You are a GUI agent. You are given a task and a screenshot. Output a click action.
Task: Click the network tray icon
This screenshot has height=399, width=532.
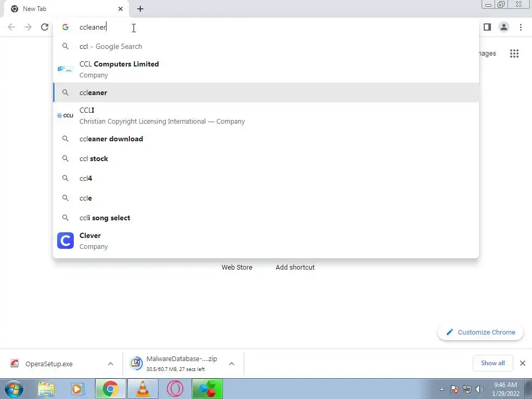[x=467, y=390]
